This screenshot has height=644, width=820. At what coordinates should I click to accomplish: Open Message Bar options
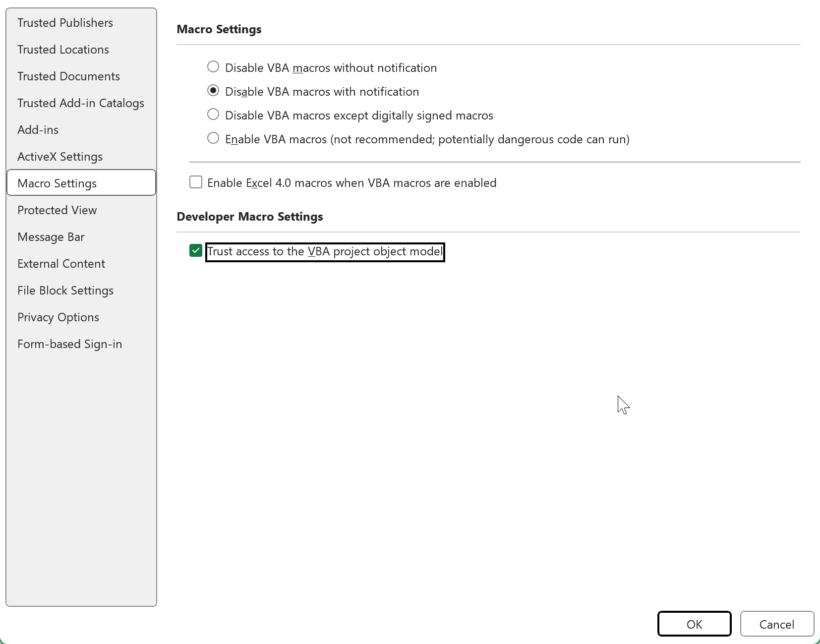[51, 237]
